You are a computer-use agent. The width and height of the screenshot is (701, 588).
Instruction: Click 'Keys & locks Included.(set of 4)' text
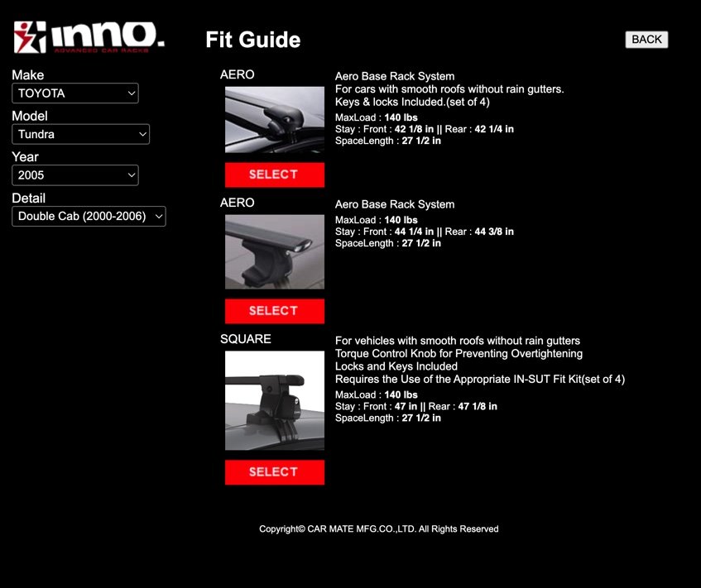pos(412,102)
